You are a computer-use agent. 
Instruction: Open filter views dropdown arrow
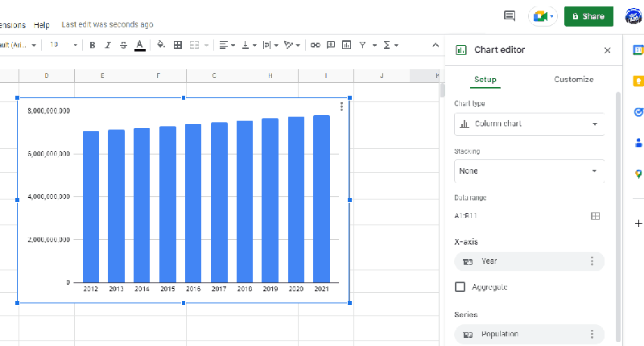pos(374,45)
